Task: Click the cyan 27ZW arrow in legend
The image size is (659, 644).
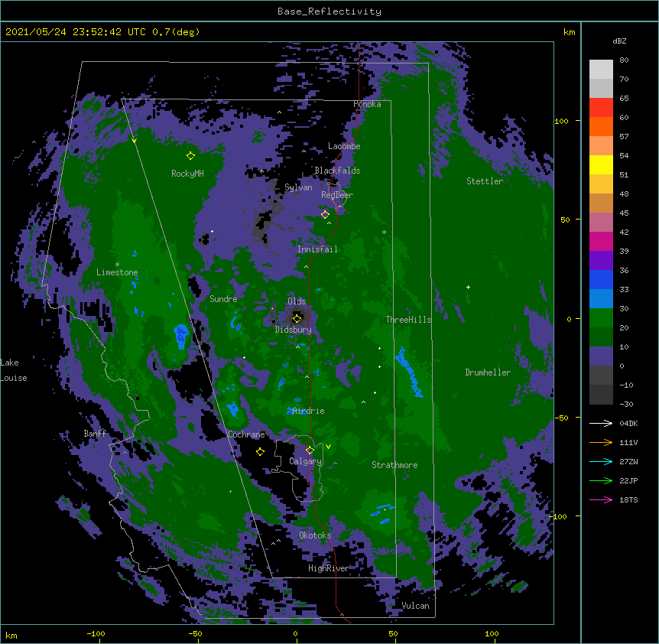Action: [601, 461]
